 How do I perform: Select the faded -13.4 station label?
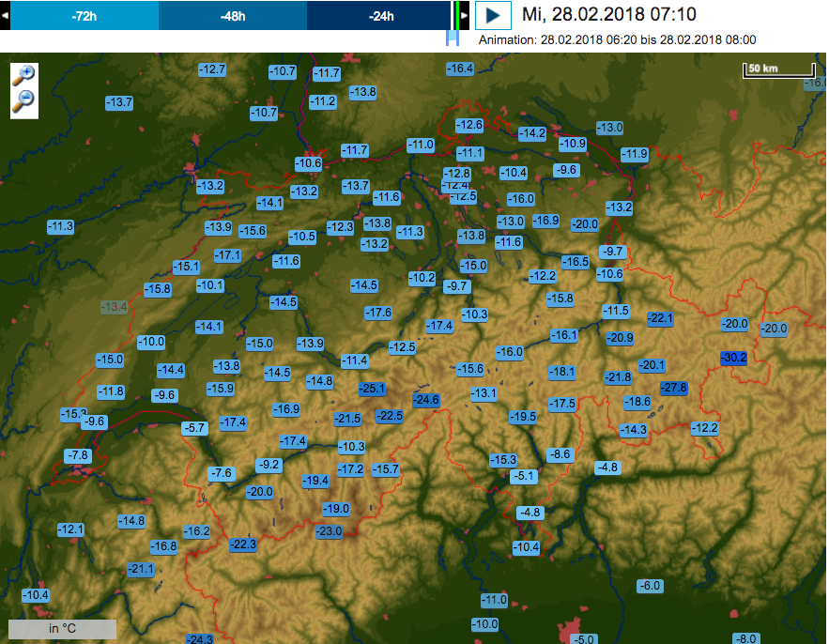(x=114, y=307)
